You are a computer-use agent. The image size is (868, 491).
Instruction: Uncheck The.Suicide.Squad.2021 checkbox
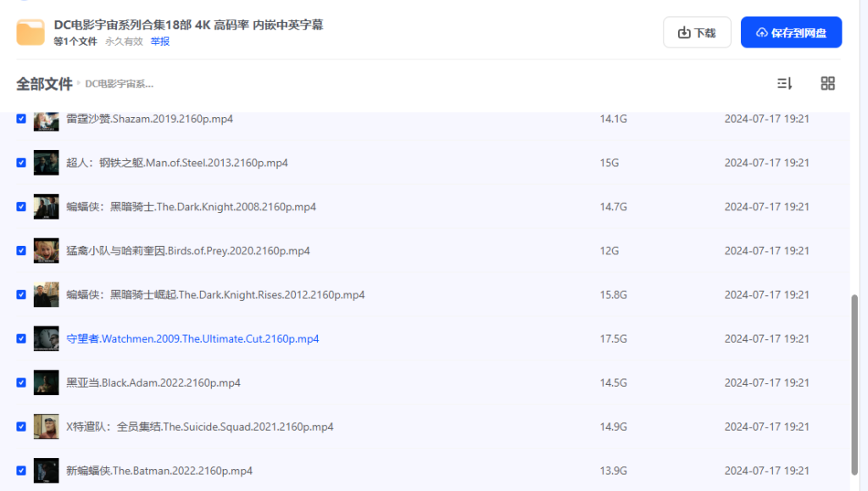pyautogui.click(x=21, y=427)
